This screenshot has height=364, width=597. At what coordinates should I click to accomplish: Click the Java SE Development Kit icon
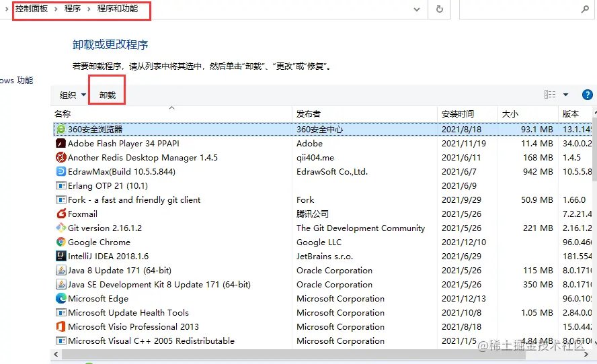[x=61, y=284]
